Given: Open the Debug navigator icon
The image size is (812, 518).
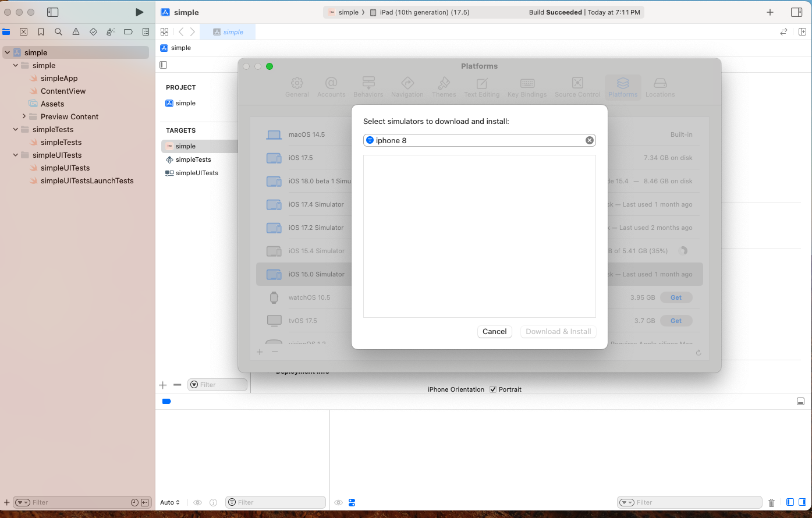Looking at the screenshot, I should pyautogui.click(x=111, y=32).
